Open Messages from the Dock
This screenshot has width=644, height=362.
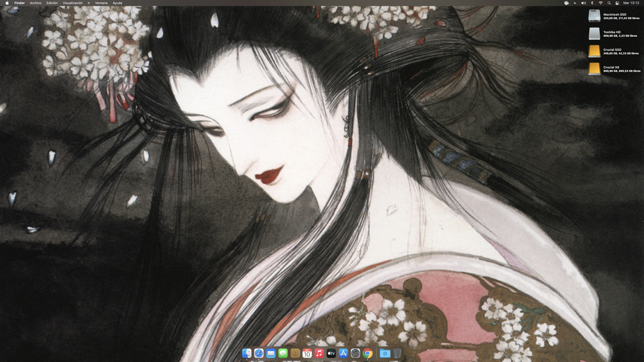[283, 353]
